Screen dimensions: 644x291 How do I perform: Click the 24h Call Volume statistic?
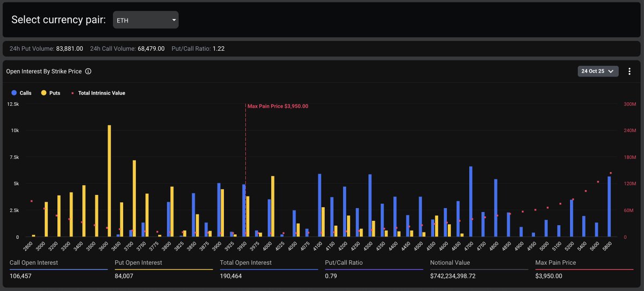[127, 48]
